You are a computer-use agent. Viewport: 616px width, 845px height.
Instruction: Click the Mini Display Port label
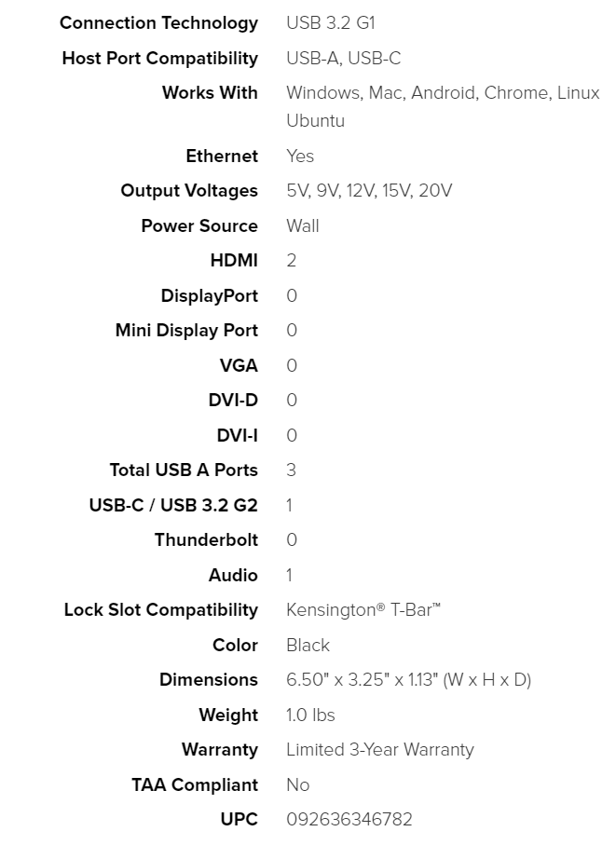186,331
